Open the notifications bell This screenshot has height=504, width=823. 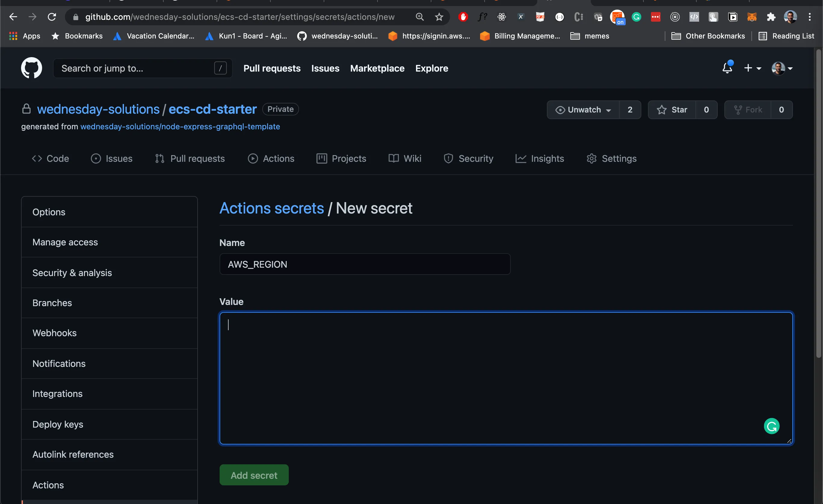pos(727,68)
